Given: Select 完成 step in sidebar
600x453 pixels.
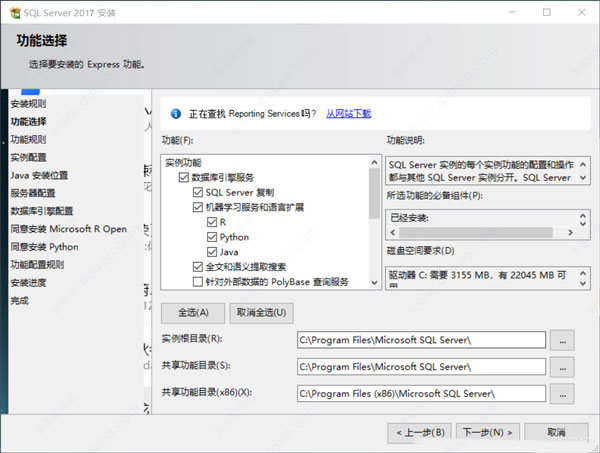Looking at the screenshot, I should pos(20,301).
